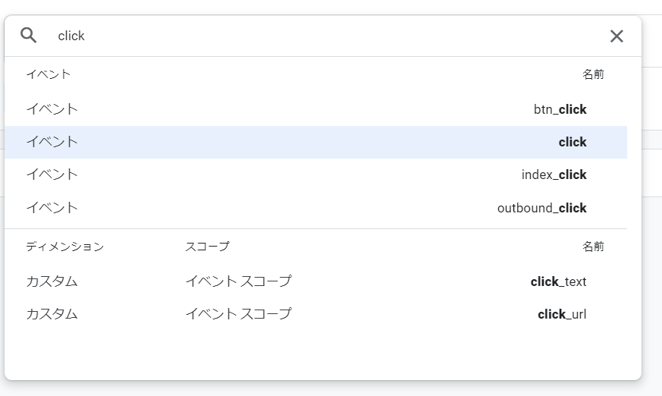
Task: Choose the highlighted click event
Action: (x=316, y=142)
